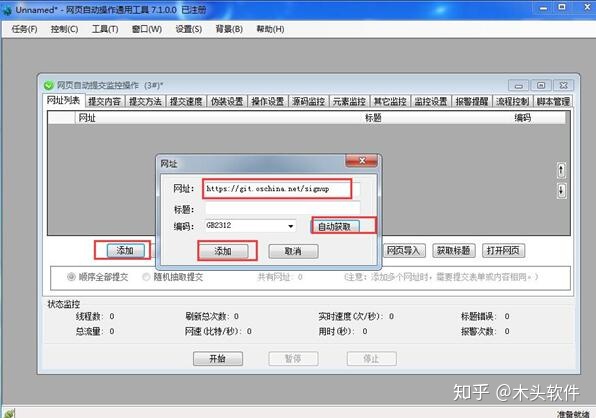Click the 编码 column header

coord(538,118)
